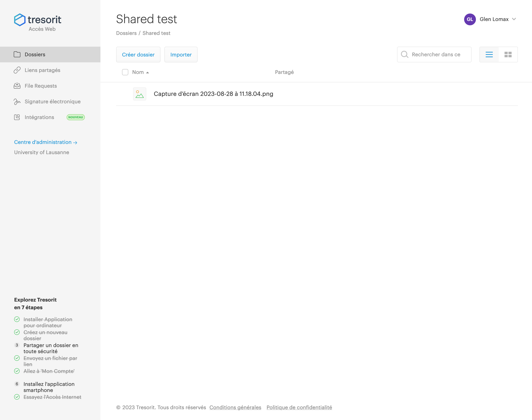Image resolution: width=532 pixels, height=420 pixels.
Task: Expand the Glen Lomax account menu
Action: pos(514,19)
